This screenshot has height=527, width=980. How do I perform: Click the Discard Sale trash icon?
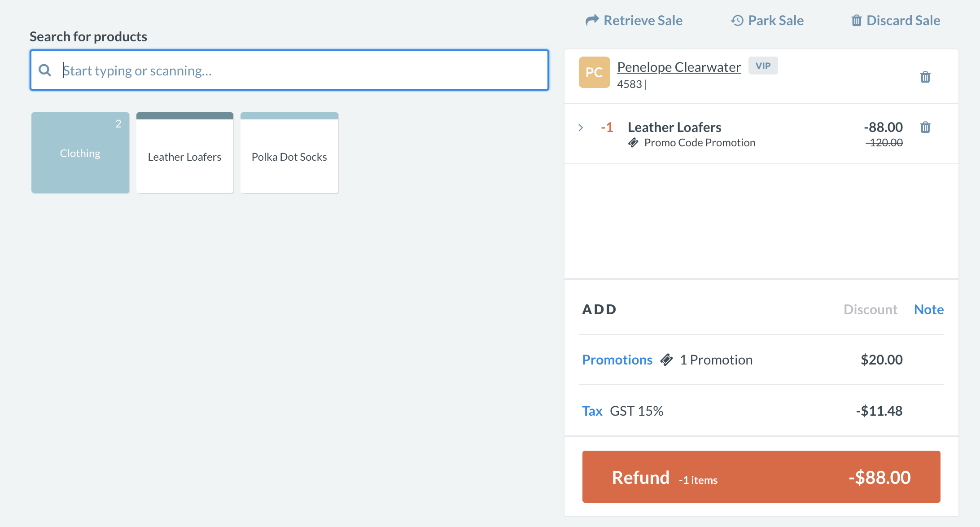point(856,20)
